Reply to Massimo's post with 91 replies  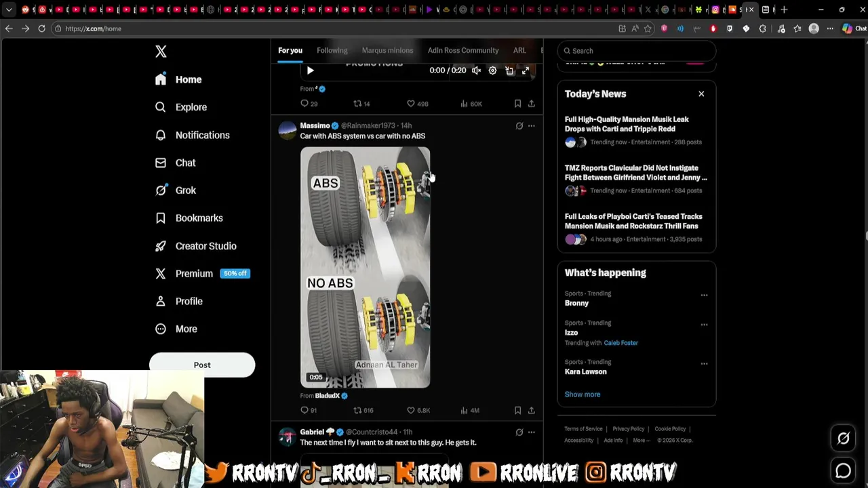coord(309,410)
